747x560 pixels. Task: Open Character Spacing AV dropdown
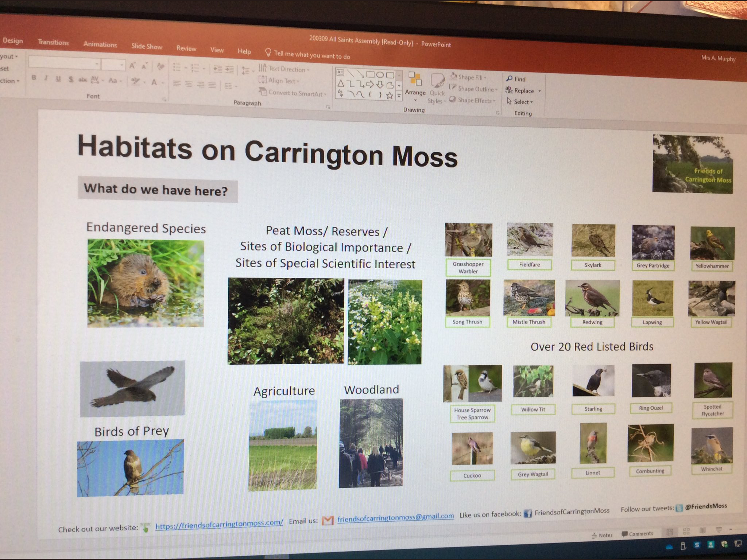[x=97, y=80]
